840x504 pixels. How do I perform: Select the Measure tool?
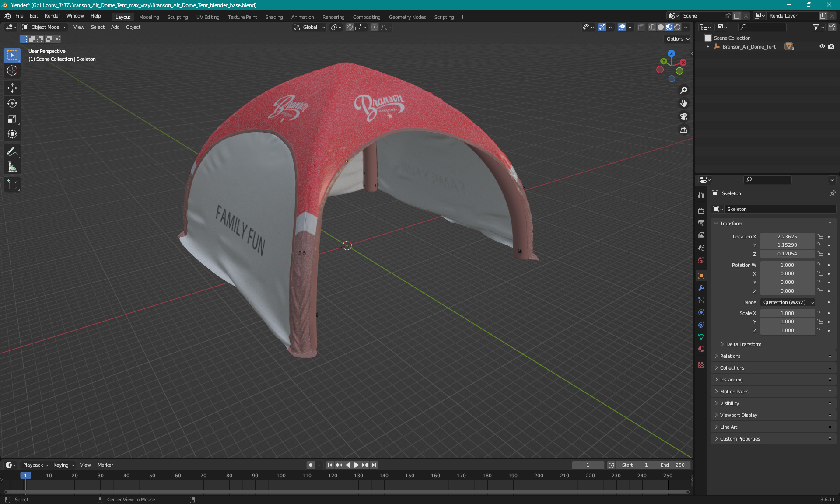point(12,167)
